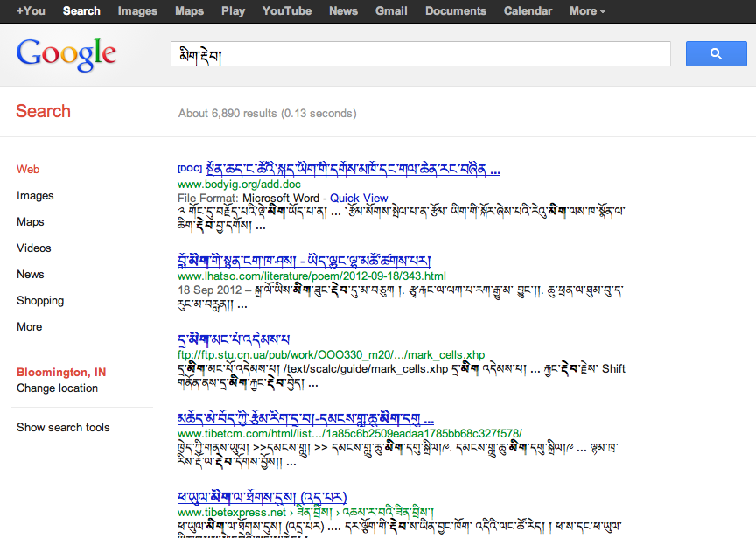This screenshot has width=756, height=538.
Task: Click the 'Bloomington, IN' location label
Action: (61, 372)
